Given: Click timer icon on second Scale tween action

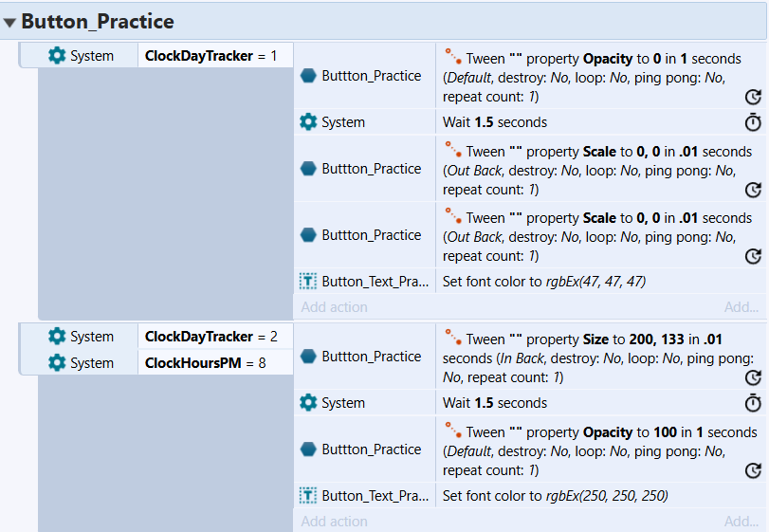Looking at the screenshot, I should point(753,256).
